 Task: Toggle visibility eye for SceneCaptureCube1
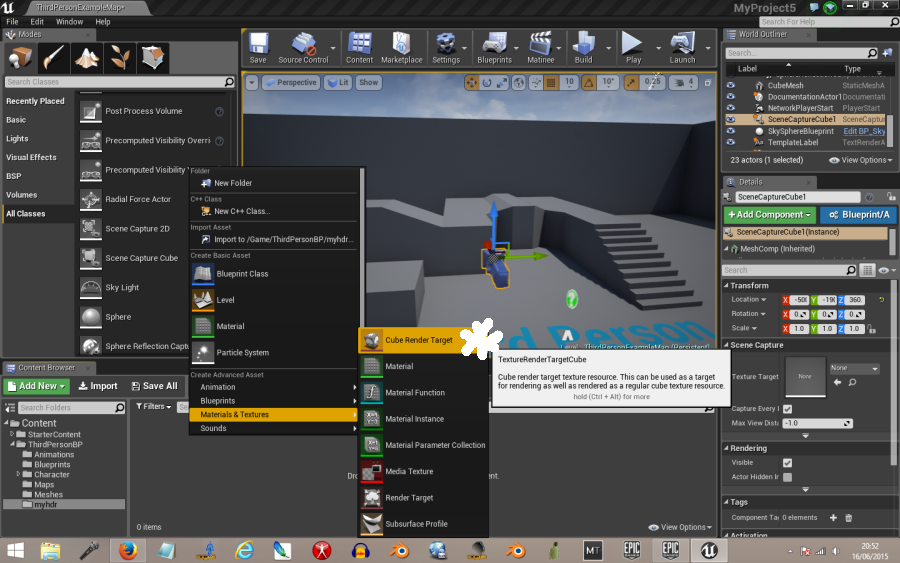[x=731, y=119]
